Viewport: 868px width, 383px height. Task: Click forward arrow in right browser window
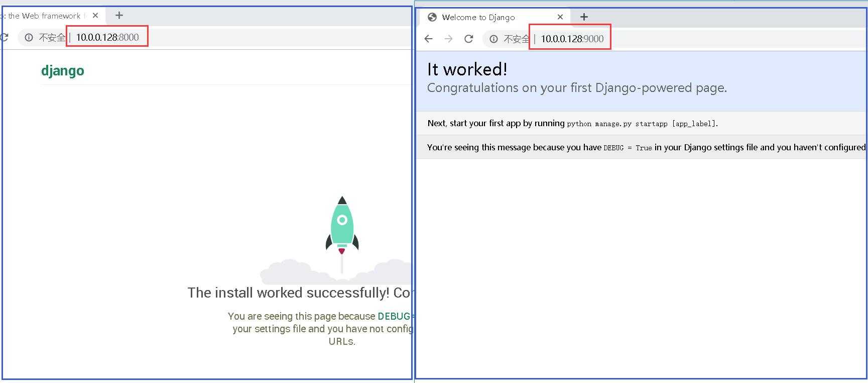448,39
